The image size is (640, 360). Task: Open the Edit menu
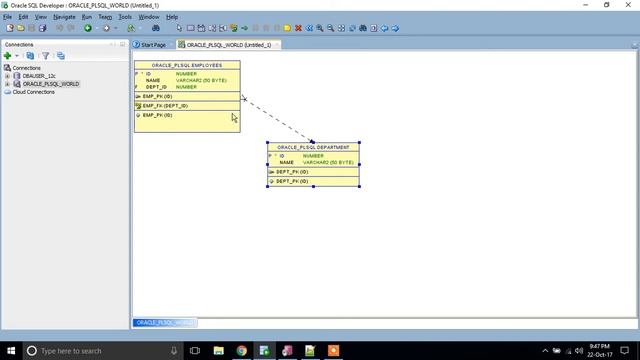point(23,17)
